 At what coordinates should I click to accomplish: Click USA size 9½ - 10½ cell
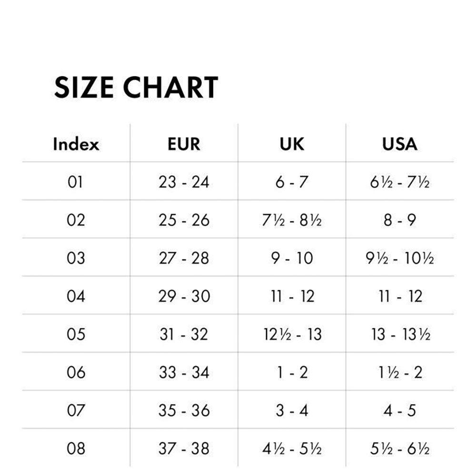point(400,258)
